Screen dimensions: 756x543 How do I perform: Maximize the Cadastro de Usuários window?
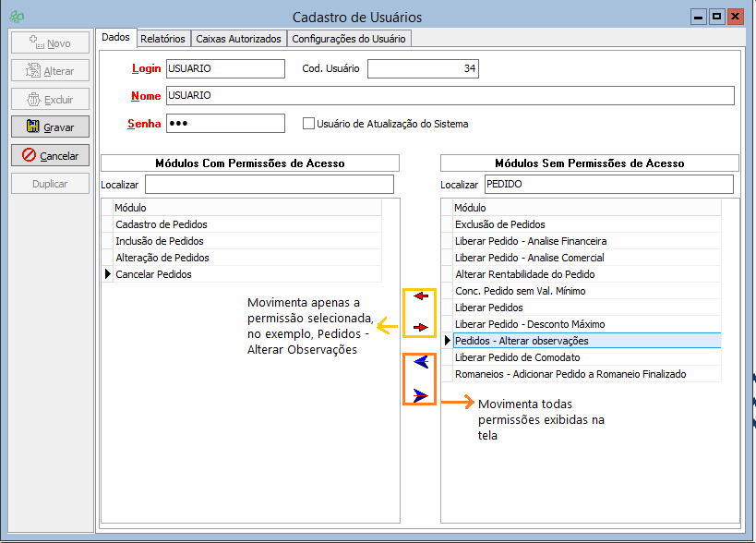pyautogui.click(x=716, y=17)
